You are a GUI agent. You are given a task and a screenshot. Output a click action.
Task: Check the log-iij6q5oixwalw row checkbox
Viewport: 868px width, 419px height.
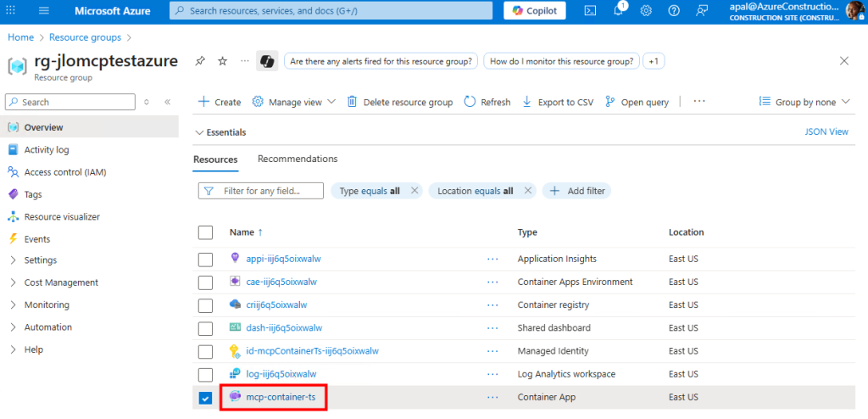(205, 375)
